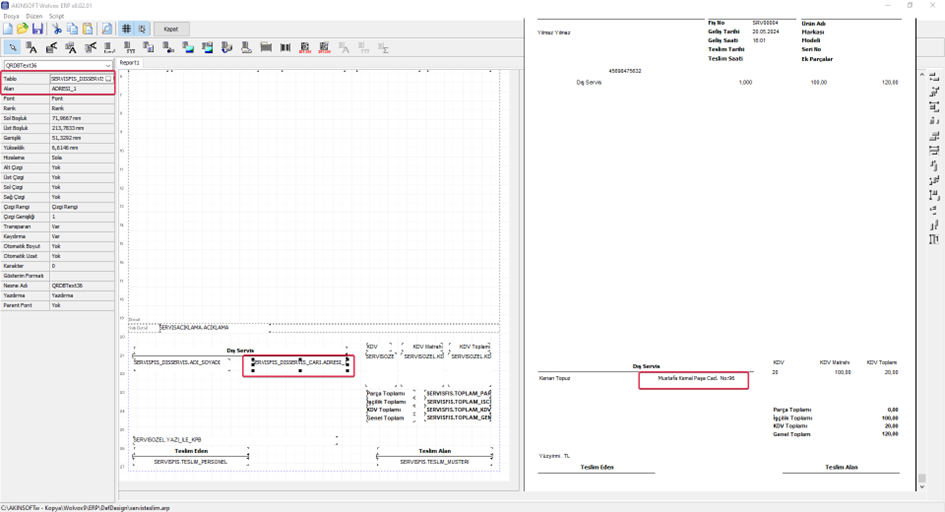
Task: Select the Hizalama property value Sola
Action: [x=81, y=157]
